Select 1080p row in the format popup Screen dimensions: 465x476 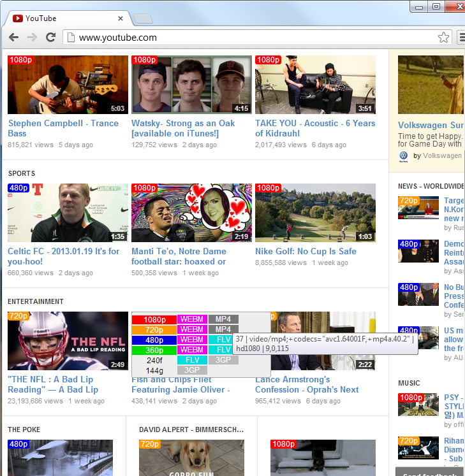(154, 320)
